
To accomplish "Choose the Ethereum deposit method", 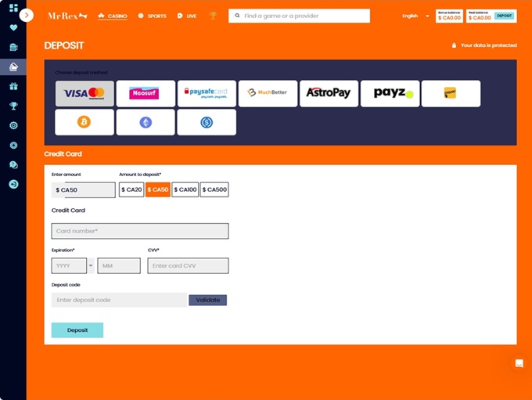I will coord(146,122).
